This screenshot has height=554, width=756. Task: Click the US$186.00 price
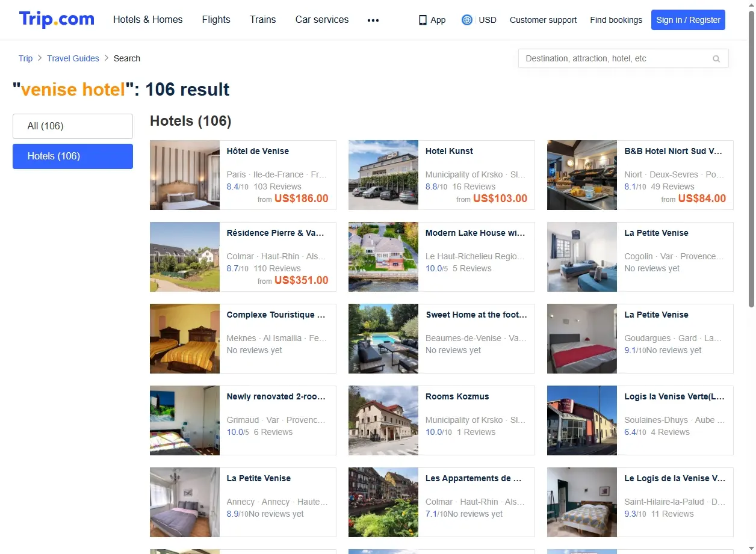point(302,199)
